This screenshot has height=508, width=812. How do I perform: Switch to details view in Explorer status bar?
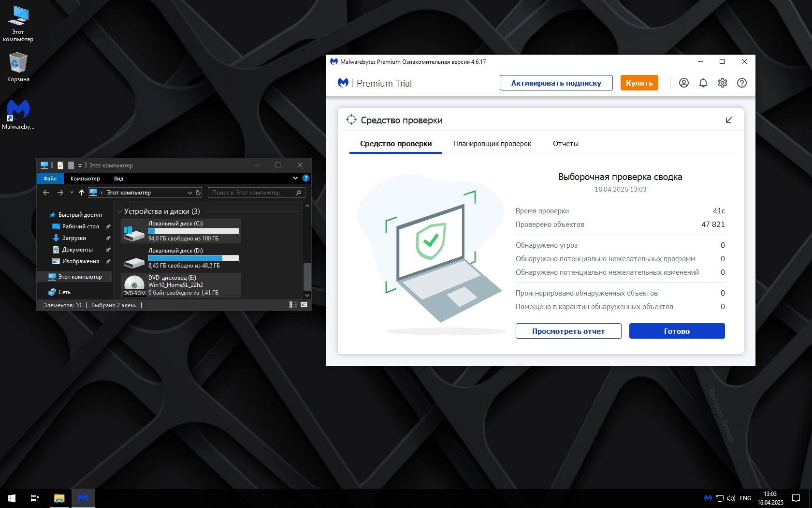293,305
